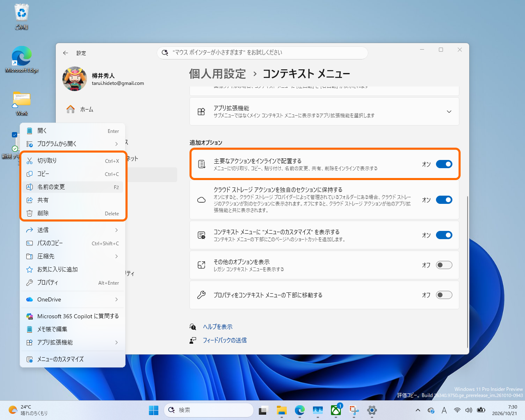Toggle クラウド ストレージ アクション switch off

444,200
